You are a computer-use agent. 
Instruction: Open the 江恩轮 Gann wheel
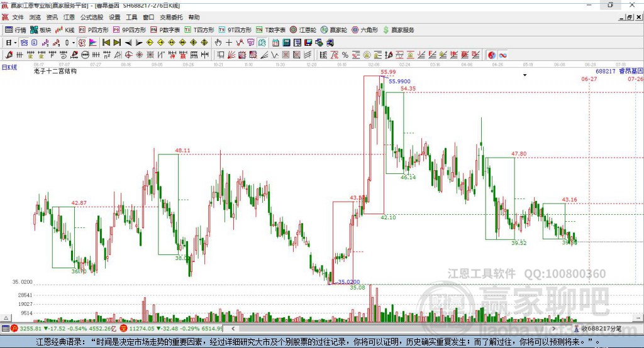[303, 30]
